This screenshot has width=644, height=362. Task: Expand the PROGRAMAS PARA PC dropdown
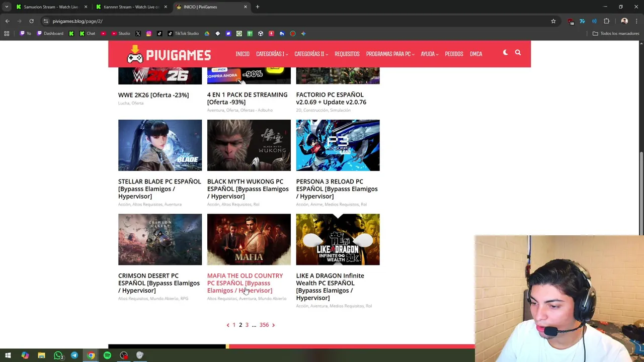coord(390,54)
